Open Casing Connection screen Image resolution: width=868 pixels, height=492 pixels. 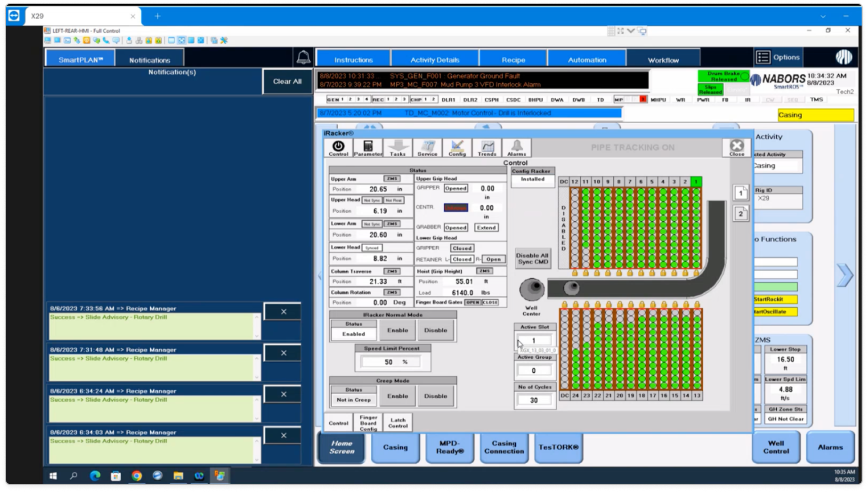pyautogui.click(x=504, y=447)
